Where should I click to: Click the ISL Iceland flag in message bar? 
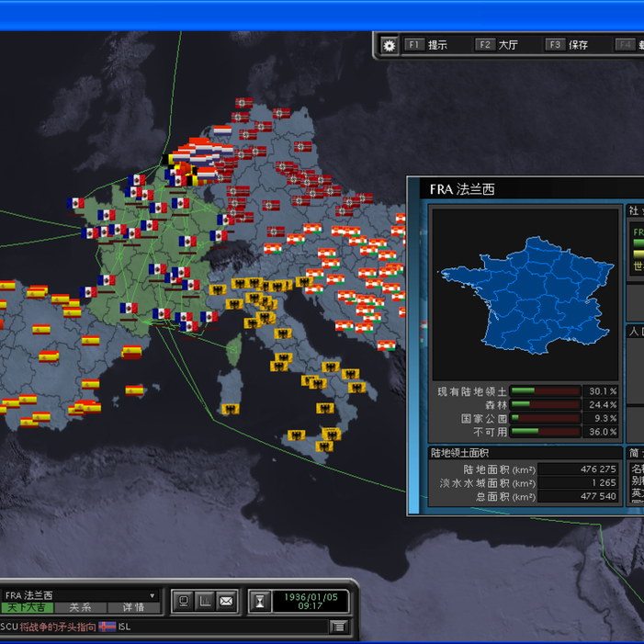click(107, 627)
